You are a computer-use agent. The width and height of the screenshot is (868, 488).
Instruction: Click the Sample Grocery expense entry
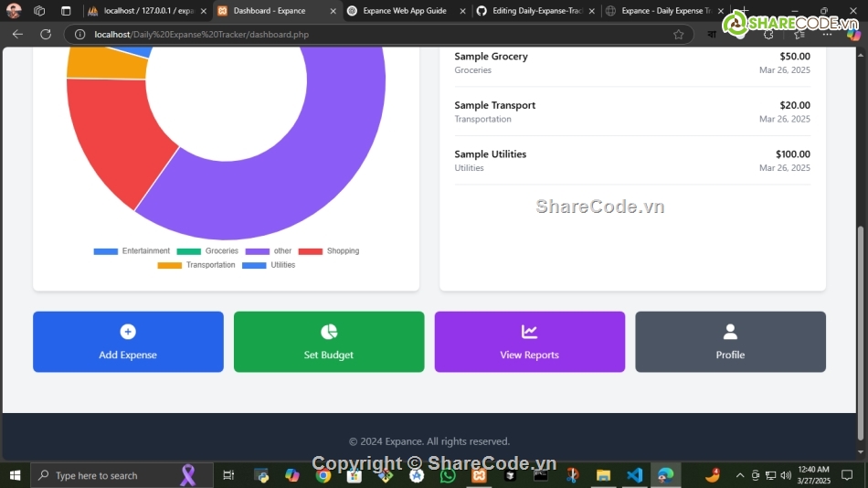pyautogui.click(x=632, y=63)
